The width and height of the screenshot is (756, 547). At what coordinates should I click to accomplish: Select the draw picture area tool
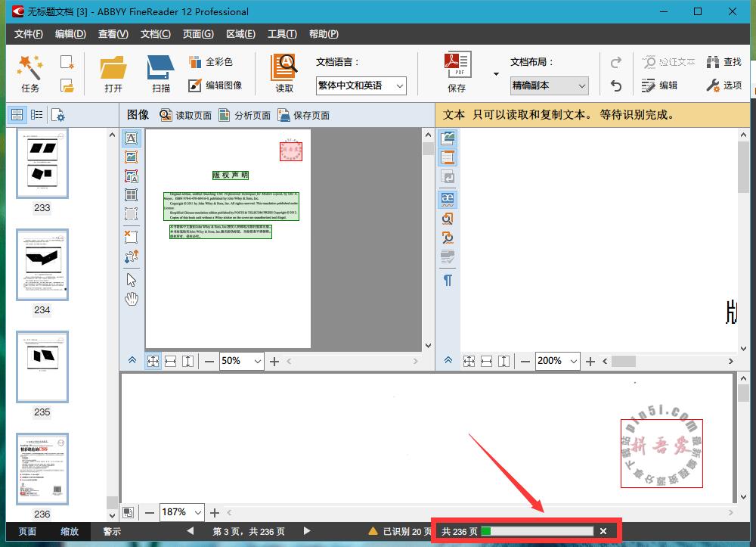[131, 157]
